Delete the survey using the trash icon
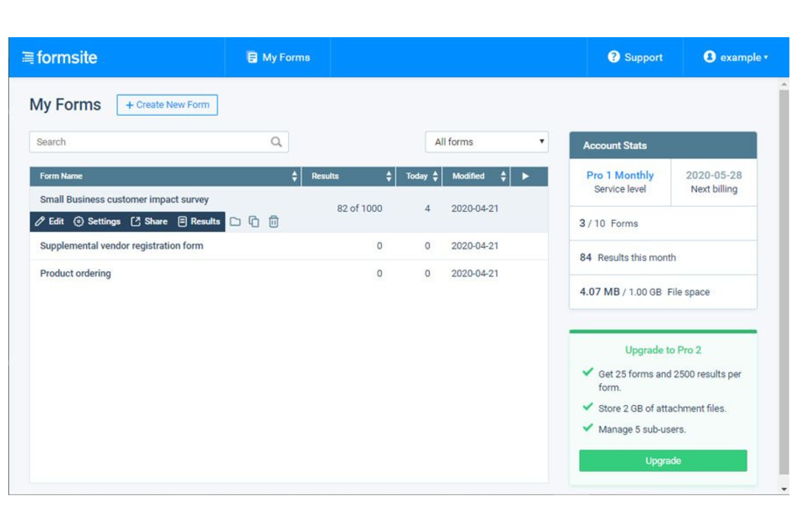The height and width of the screenshot is (532, 798). [273, 222]
